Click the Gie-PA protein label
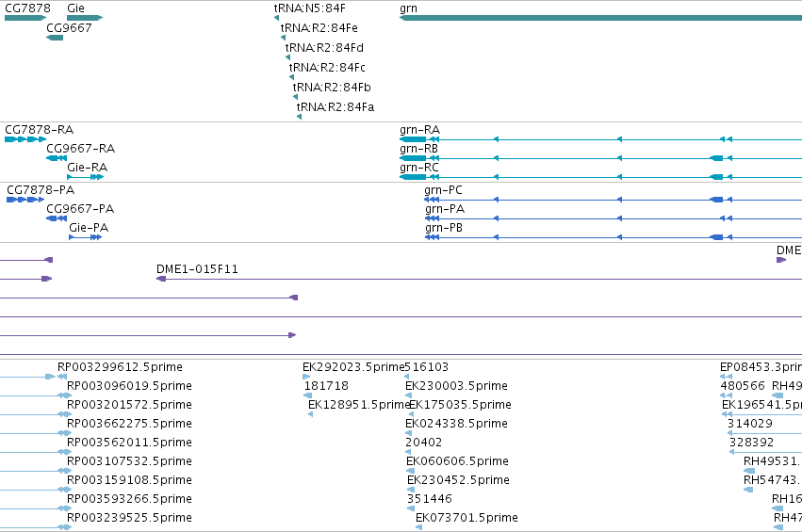 pyautogui.click(x=89, y=228)
